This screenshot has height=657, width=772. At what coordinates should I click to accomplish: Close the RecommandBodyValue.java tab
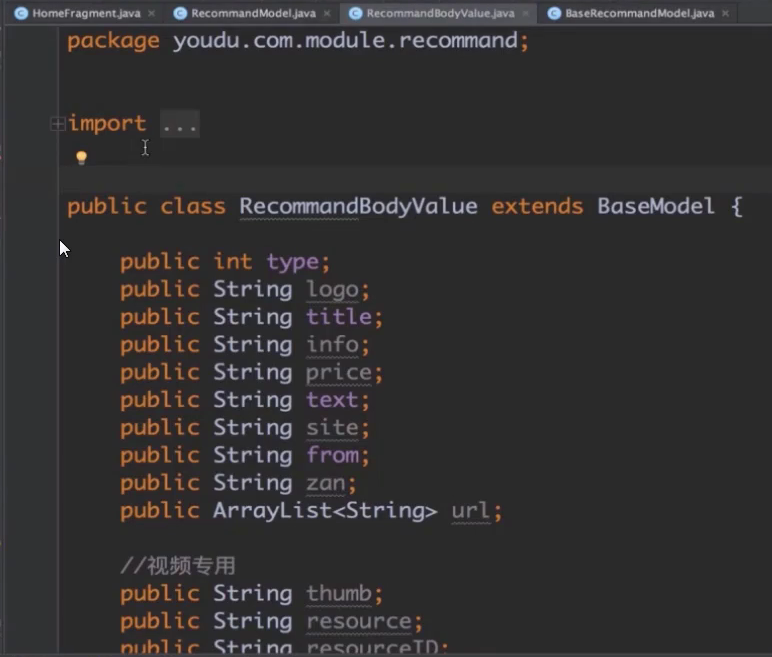coord(523,14)
